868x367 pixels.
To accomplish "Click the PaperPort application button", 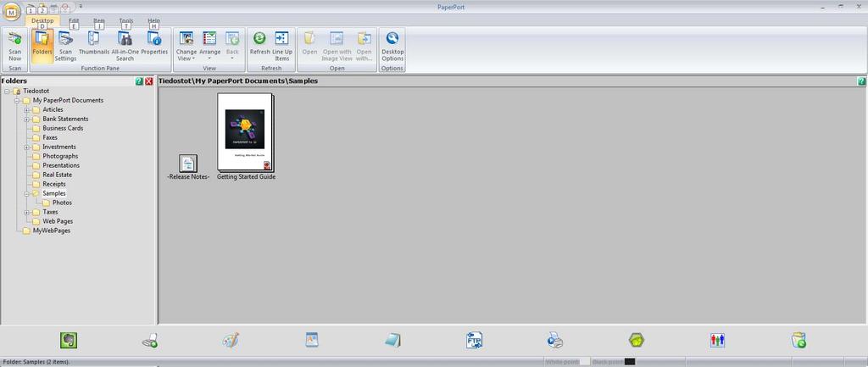I will [12, 11].
